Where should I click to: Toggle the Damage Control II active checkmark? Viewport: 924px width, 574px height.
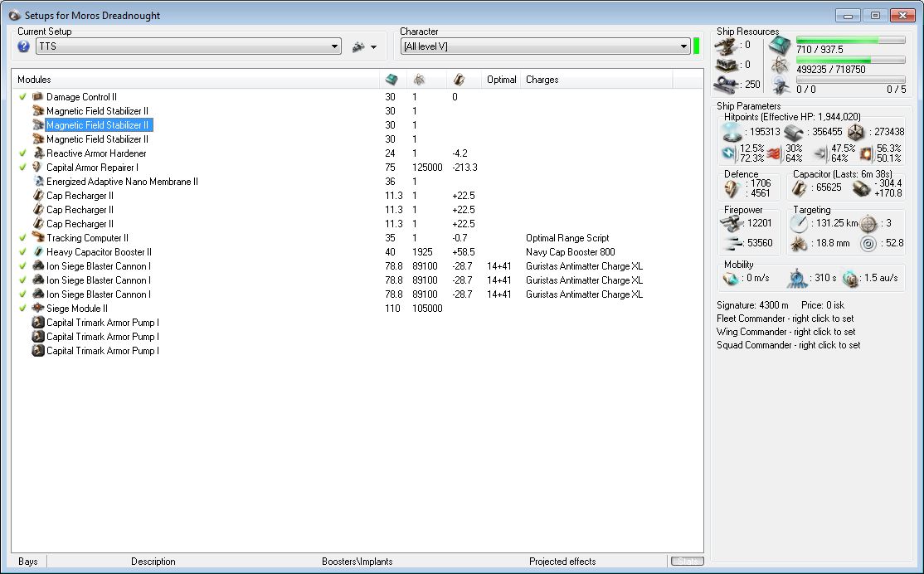pyautogui.click(x=22, y=97)
